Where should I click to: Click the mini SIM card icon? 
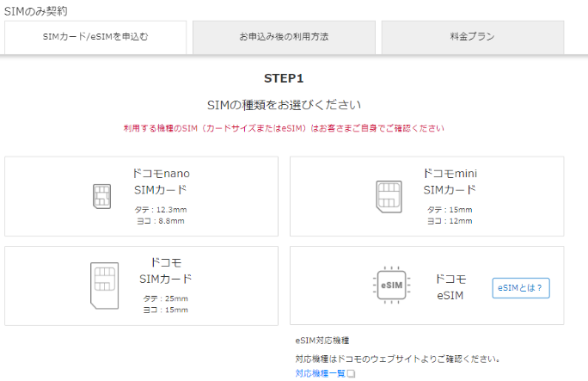pyautogui.click(x=389, y=196)
